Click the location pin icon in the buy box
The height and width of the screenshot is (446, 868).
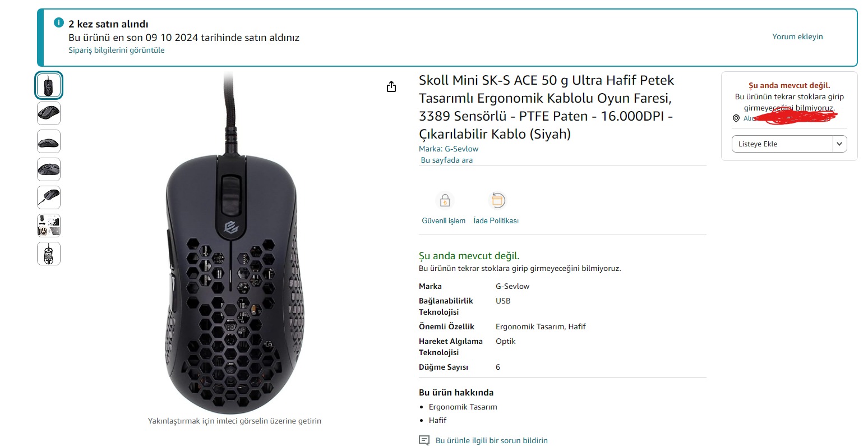click(x=736, y=118)
